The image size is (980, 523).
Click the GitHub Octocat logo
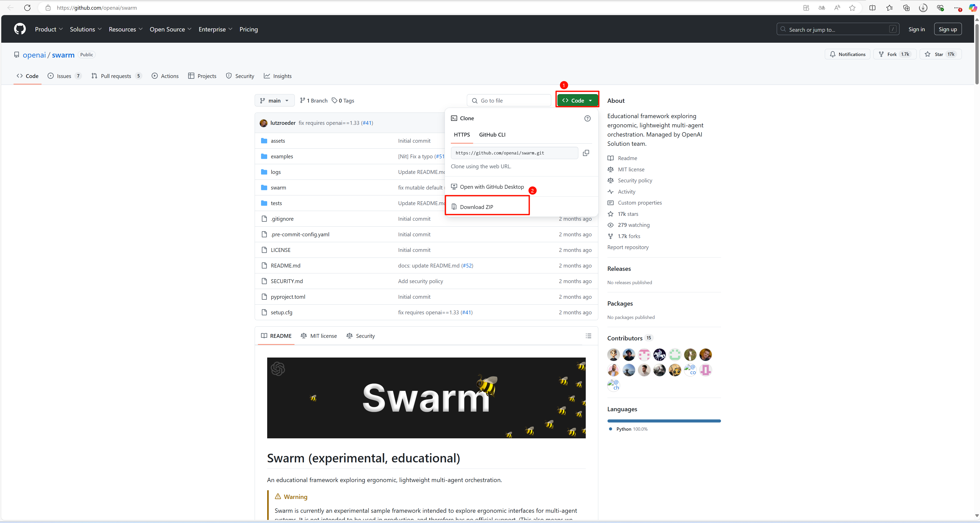20,29
